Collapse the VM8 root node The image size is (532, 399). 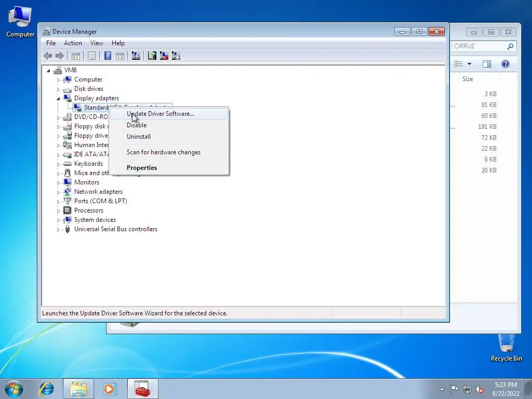tap(48, 71)
